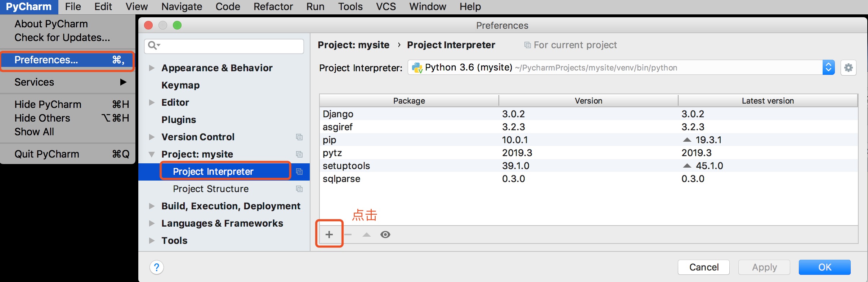868x282 pixels.
Task: Click the Latest version column header
Action: [768, 101]
